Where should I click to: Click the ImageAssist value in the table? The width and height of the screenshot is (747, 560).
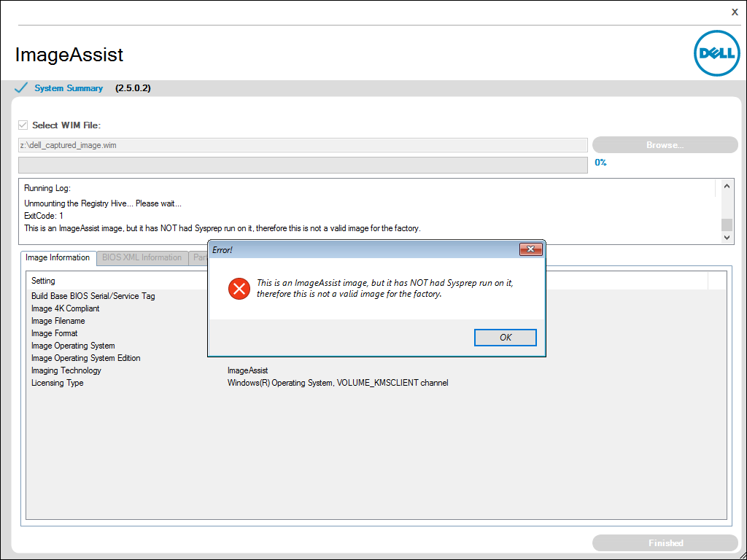tap(248, 370)
